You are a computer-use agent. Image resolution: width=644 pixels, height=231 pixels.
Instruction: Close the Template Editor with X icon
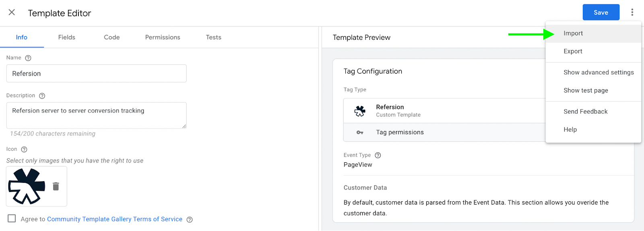pyautogui.click(x=12, y=12)
